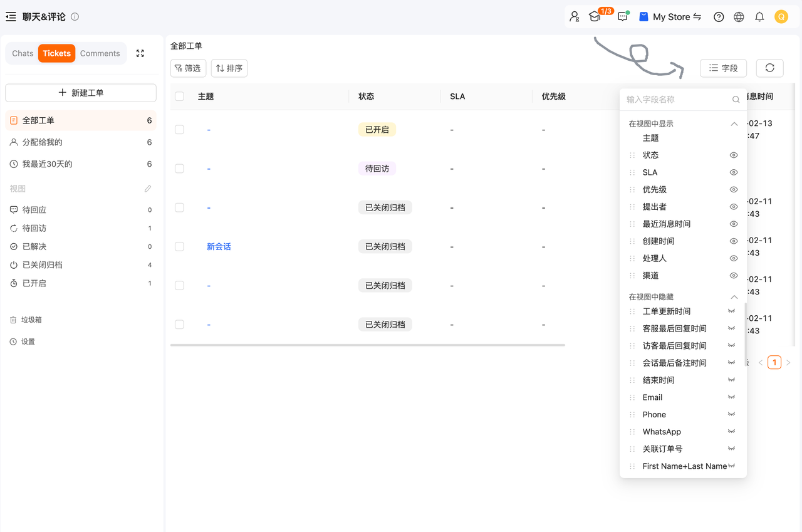This screenshot has width=802, height=532.
Task: Open the tutorial graduation cap icon
Action: coord(595,17)
